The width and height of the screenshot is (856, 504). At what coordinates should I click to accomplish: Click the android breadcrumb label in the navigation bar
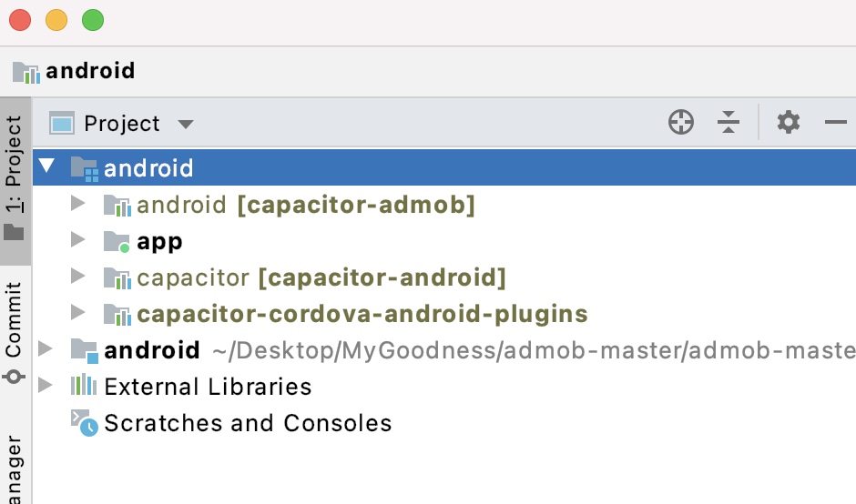[90, 71]
